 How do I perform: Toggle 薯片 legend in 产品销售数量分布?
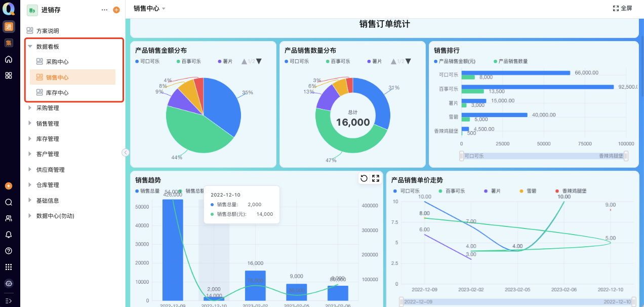tap(375, 61)
